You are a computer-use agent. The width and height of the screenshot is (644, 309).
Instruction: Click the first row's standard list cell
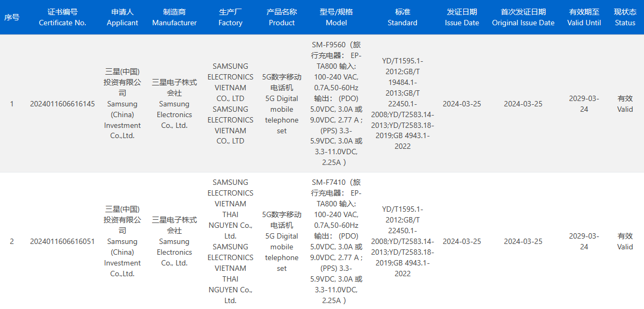coord(402,104)
